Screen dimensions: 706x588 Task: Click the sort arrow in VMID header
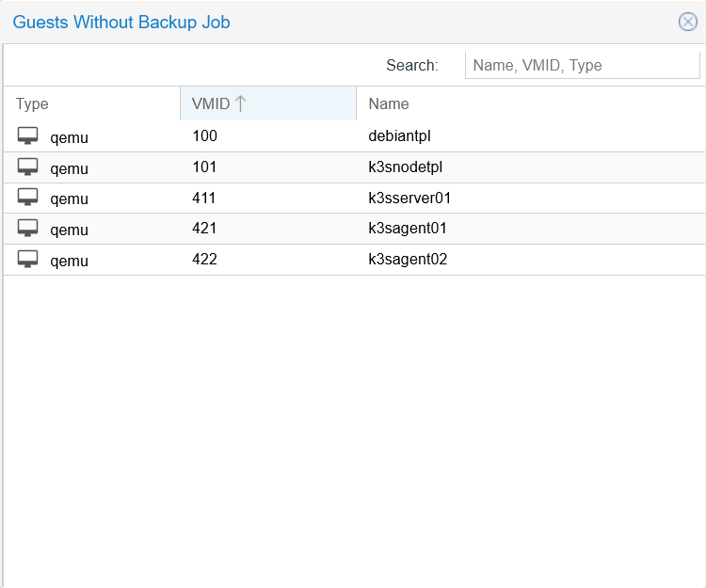pos(241,104)
